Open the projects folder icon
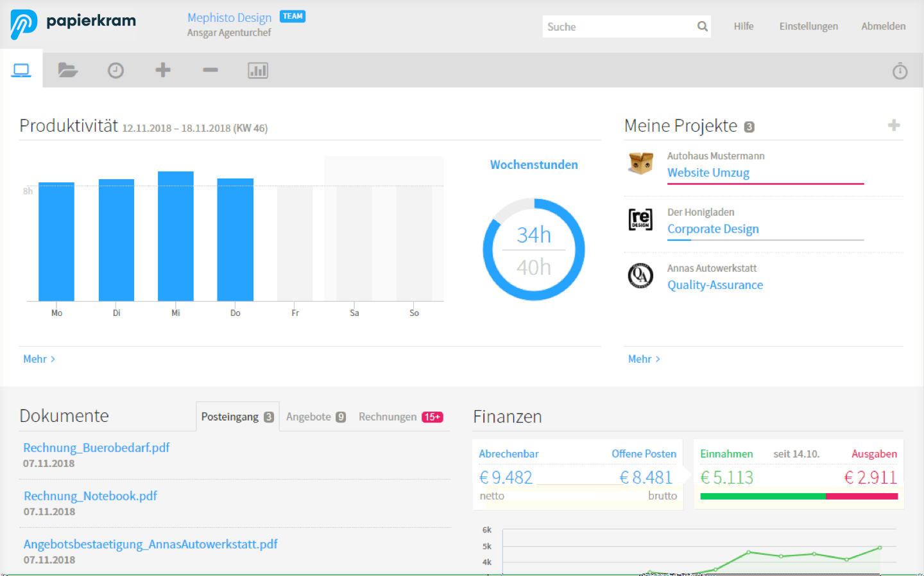This screenshot has height=576, width=924. coord(68,70)
